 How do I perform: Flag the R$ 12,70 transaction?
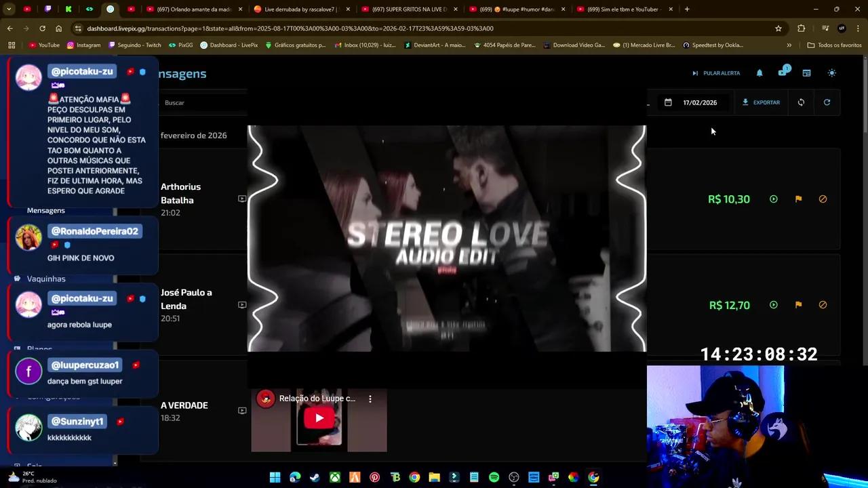pos(798,305)
